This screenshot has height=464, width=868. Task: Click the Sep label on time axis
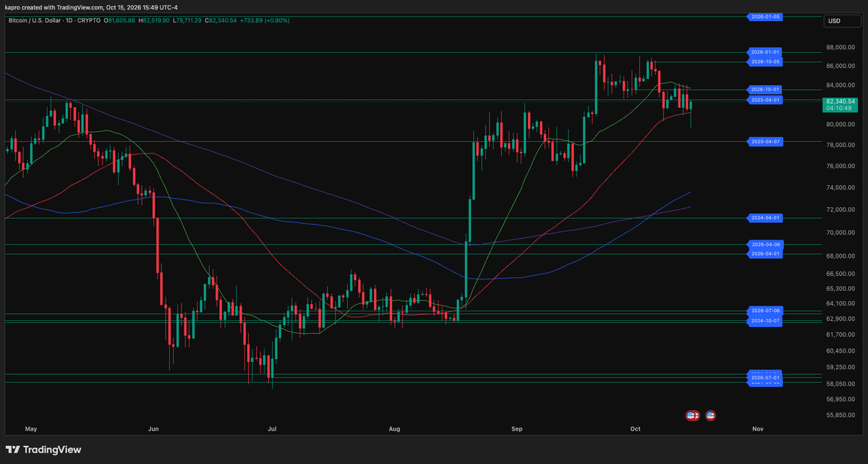[x=516, y=429]
